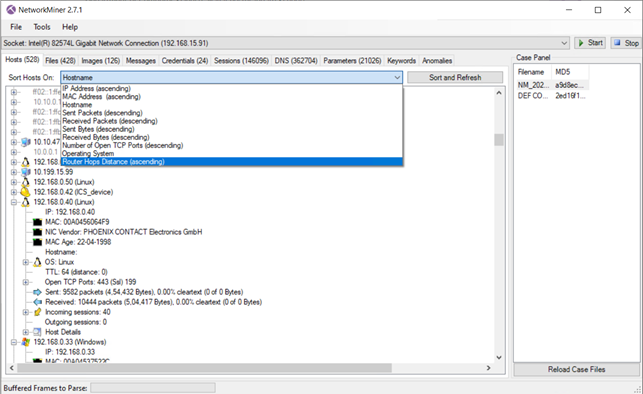Screen dimensions: 643x394
Task: Click the blue Stop square icon
Action: point(617,43)
